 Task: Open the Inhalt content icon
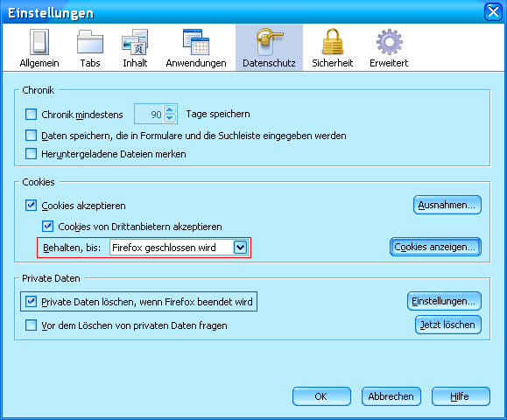click(135, 42)
